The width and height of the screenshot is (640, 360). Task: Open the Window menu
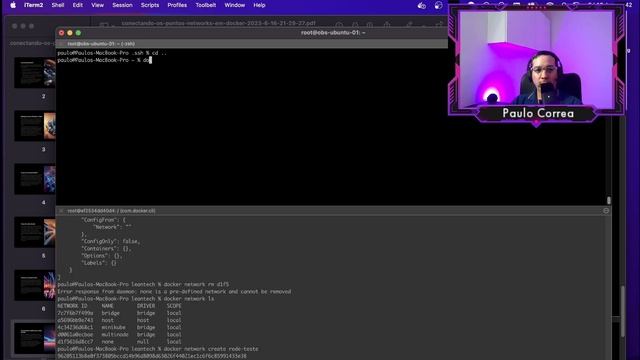(235, 5)
